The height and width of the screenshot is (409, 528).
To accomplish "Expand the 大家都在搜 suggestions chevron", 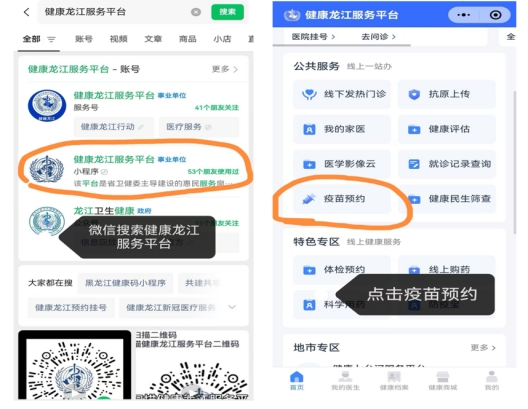I will coord(232,307).
